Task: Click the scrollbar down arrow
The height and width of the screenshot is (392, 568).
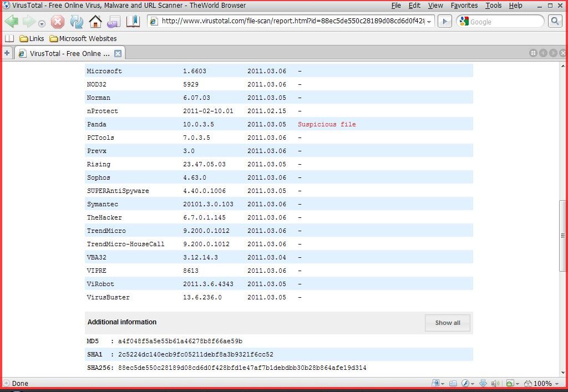Action: (x=562, y=373)
